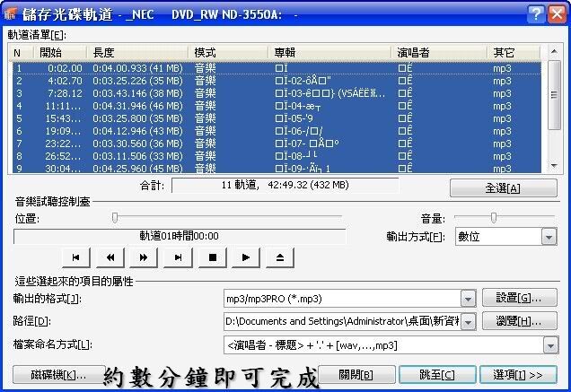
Task: Select track 5 with length 0:03.25.800
Action: [277, 118]
